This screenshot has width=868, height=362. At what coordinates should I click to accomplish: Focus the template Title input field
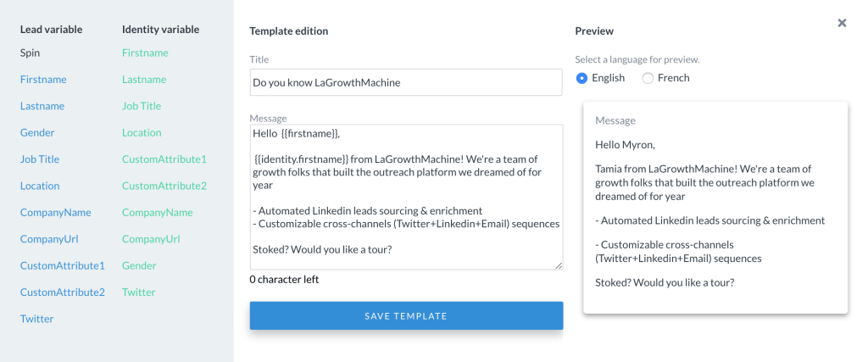pos(406,82)
